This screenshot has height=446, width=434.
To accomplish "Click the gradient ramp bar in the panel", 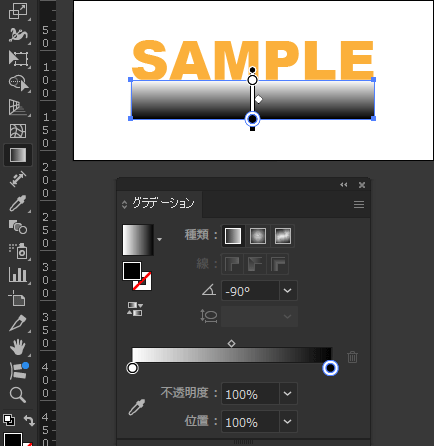I will [x=232, y=355].
